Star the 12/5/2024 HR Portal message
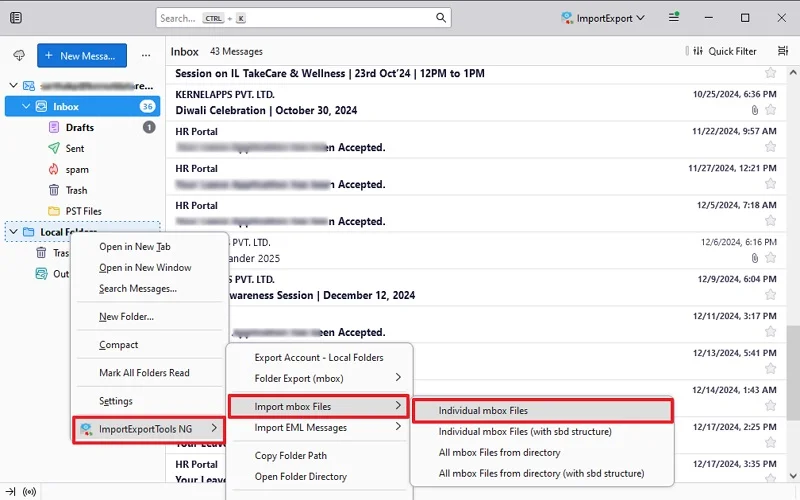The width and height of the screenshot is (800, 500). tap(770, 221)
